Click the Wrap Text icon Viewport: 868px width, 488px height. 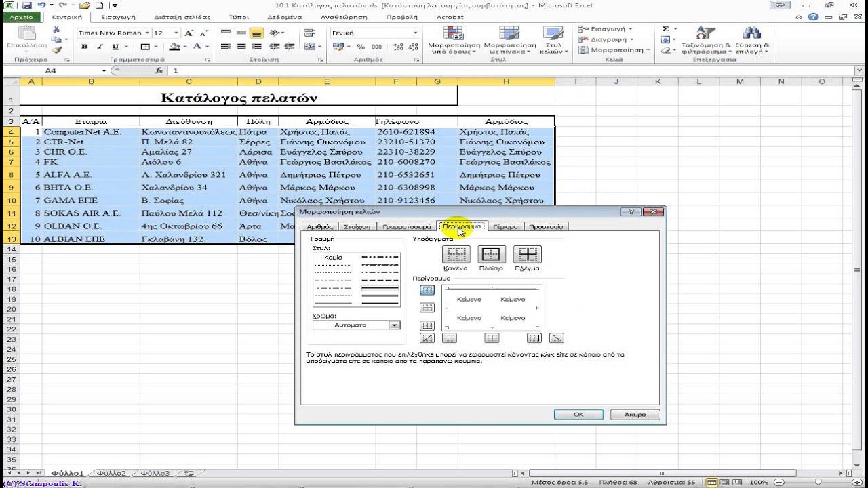tap(310, 33)
